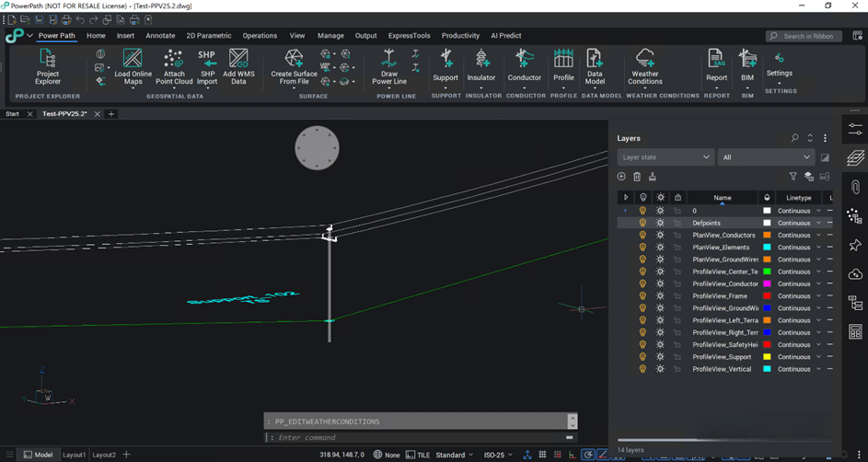Screen dimensions: 868x462
Task: Open the Start document tab
Action: click(12, 114)
